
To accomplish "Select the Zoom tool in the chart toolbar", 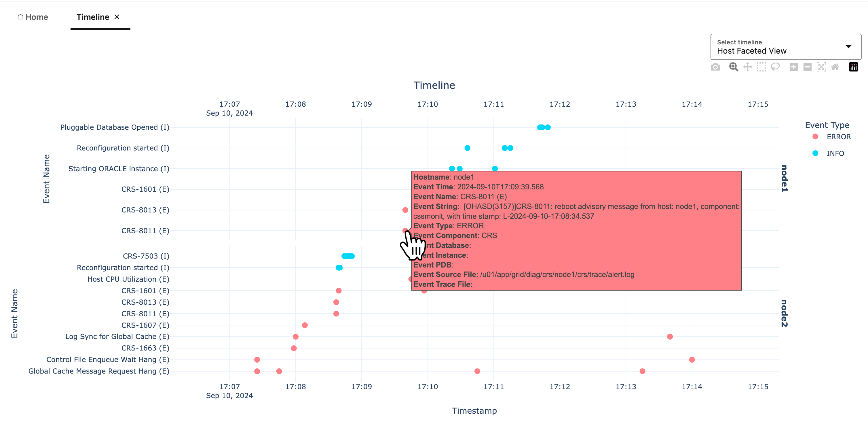I will (x=733, y=67).
